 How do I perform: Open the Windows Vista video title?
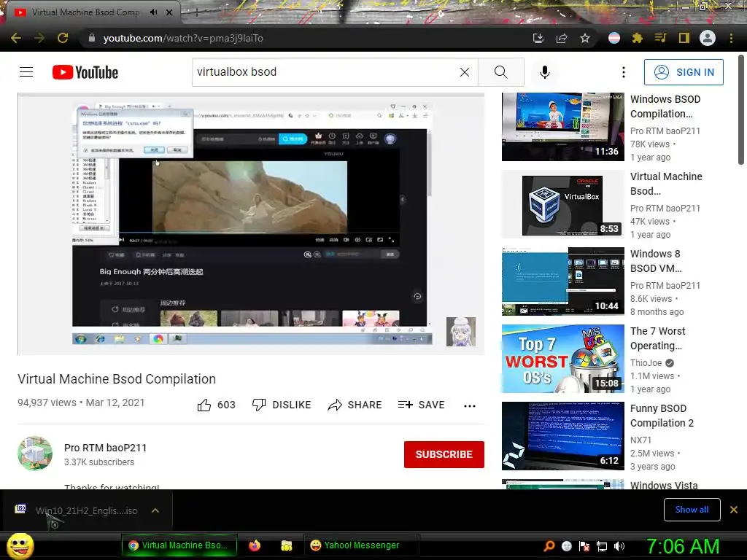tap(664, 485)
